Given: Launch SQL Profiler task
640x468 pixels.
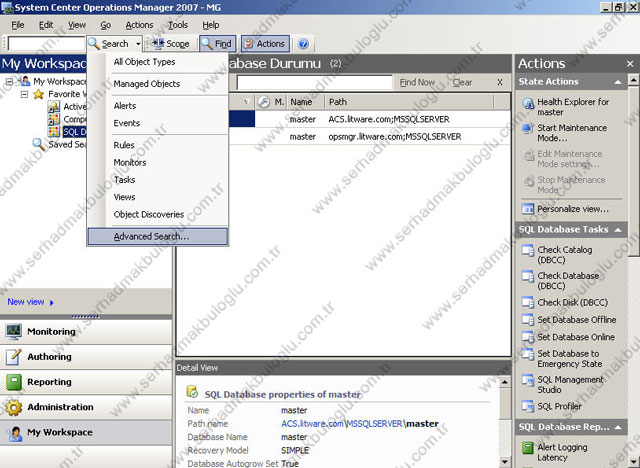Looking at the screenshot, I should 552,406.
